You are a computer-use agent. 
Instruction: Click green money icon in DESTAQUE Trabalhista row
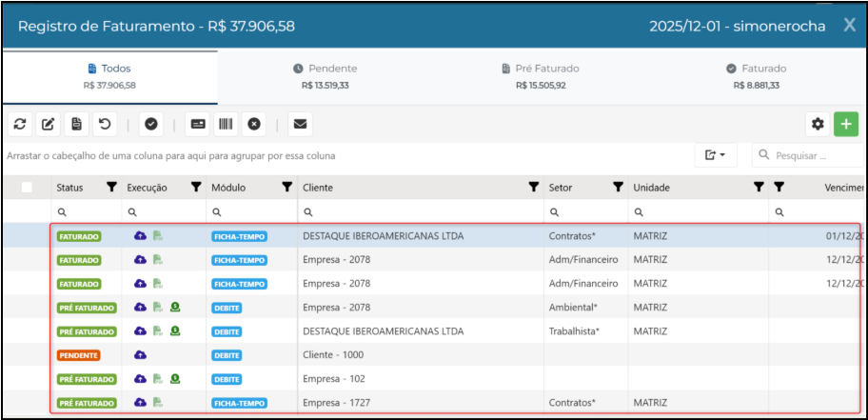175,330
